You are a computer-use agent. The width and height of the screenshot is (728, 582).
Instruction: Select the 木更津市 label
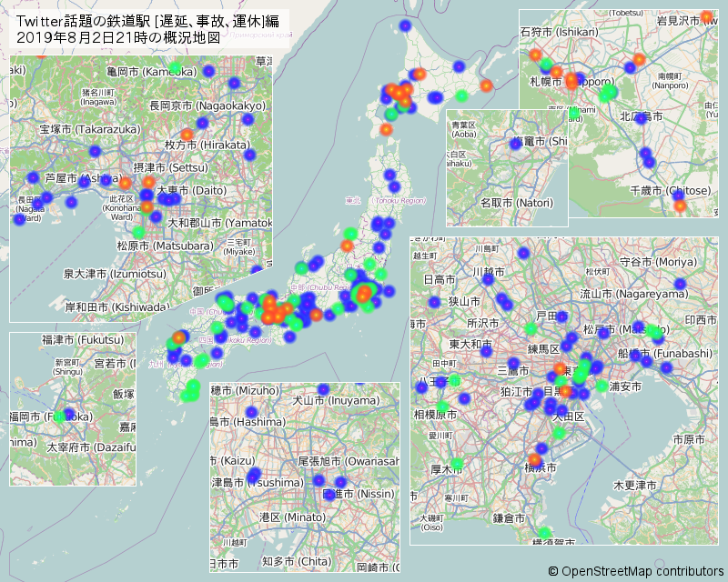(634, 486)
